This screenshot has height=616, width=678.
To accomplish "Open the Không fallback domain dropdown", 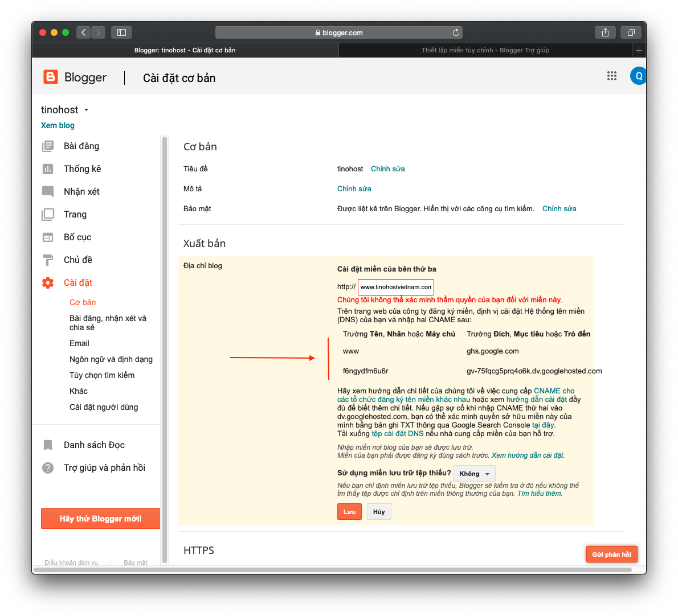I will 475,474.
